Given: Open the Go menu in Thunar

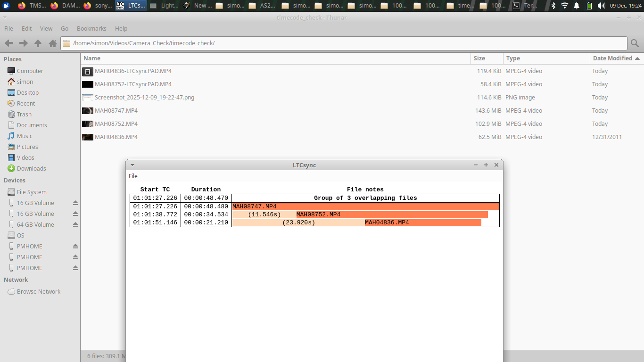Looking at the screenshot, I should point(65,28).
